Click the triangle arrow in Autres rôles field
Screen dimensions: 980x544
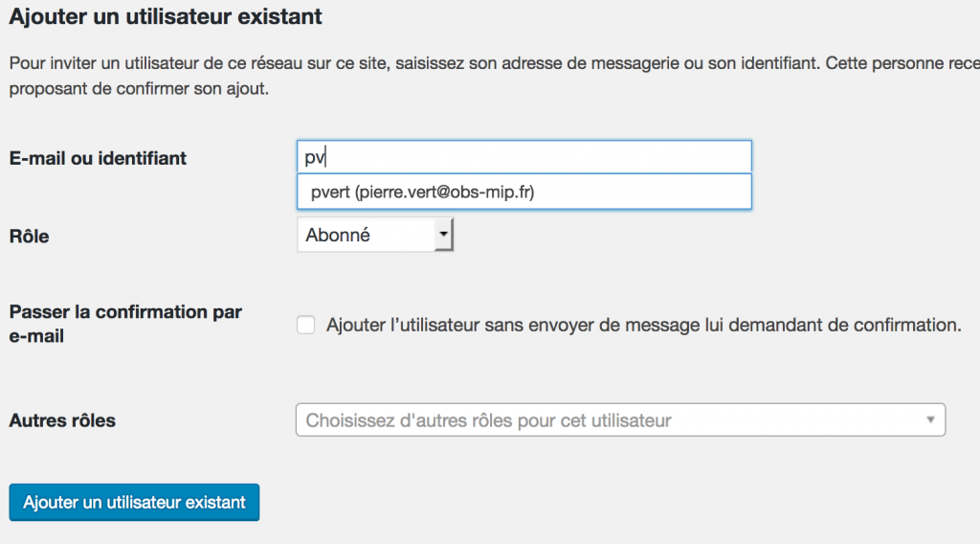930,419
